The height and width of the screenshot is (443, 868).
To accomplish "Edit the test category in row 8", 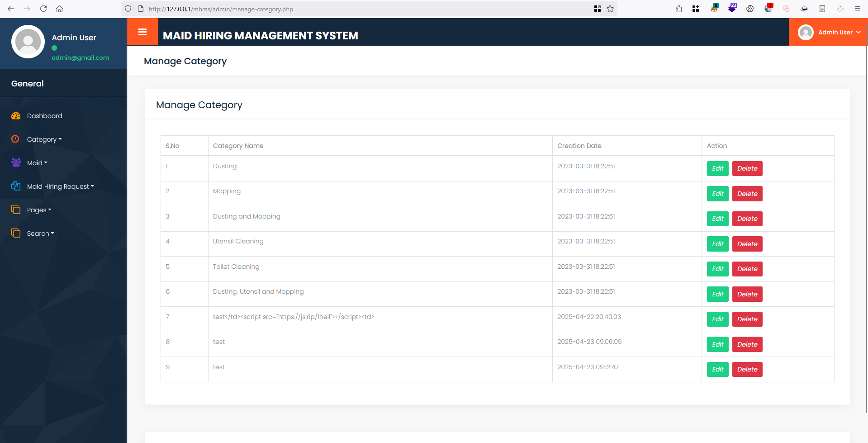I will point(718,344).
